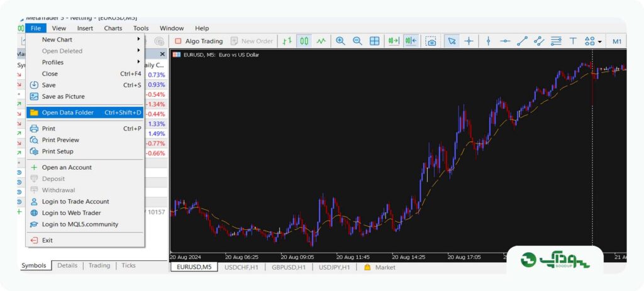Switch to Symbols tab
The image size is (644, 291).
[34, 266]
